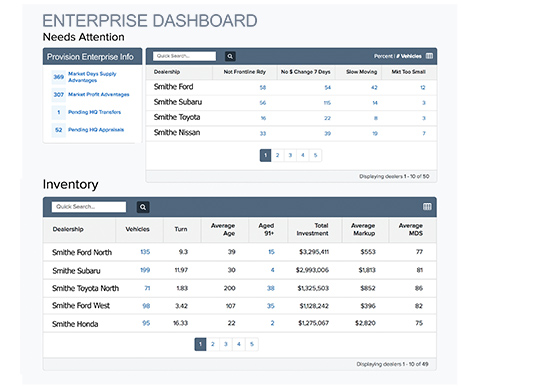
Task: Open Pending HQ Appraisals link
Action: pyautogui.click(x=96, y=130)
